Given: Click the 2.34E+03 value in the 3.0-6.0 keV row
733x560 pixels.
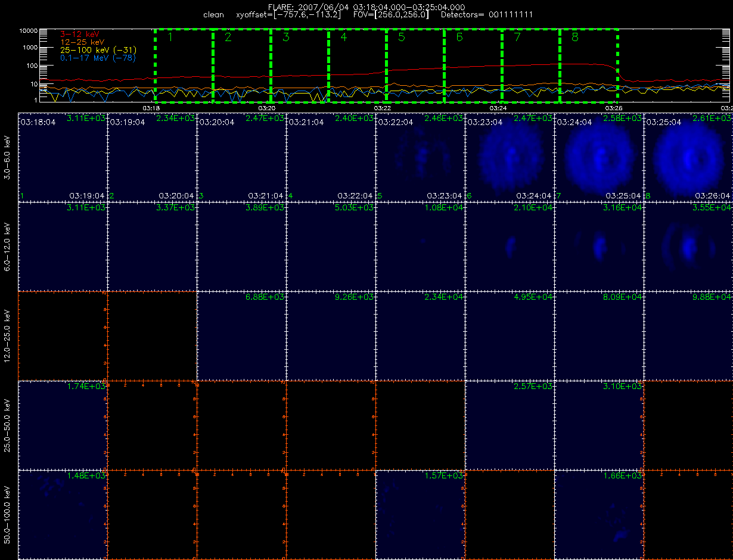Looking at the screenshot, I should pyautogui.click(x=175, y=119).
